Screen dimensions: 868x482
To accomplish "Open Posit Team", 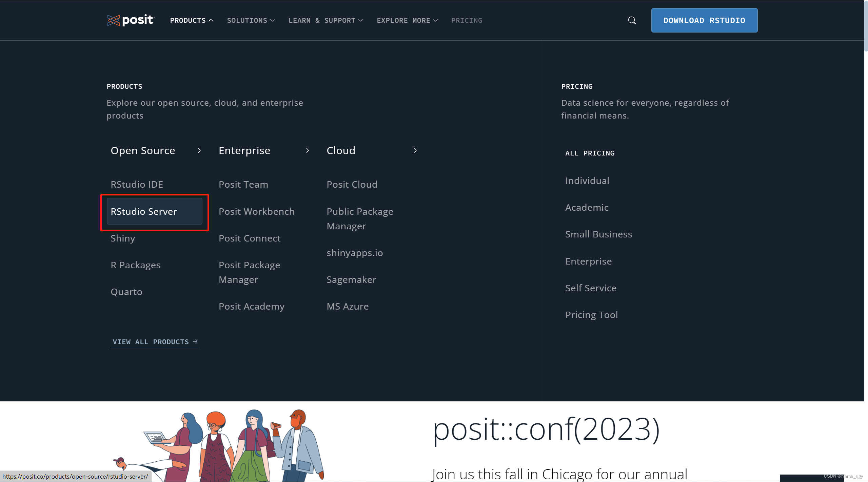I will click(x=243, y=184).
